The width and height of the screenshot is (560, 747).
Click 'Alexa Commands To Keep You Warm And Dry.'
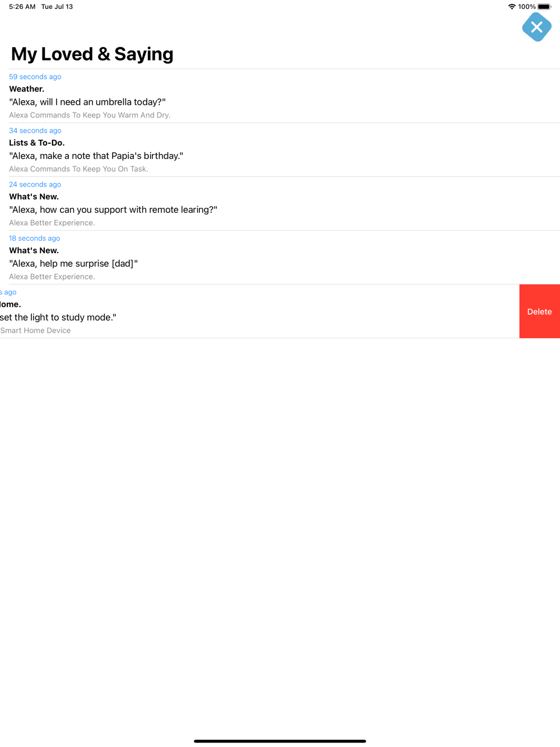90,115
